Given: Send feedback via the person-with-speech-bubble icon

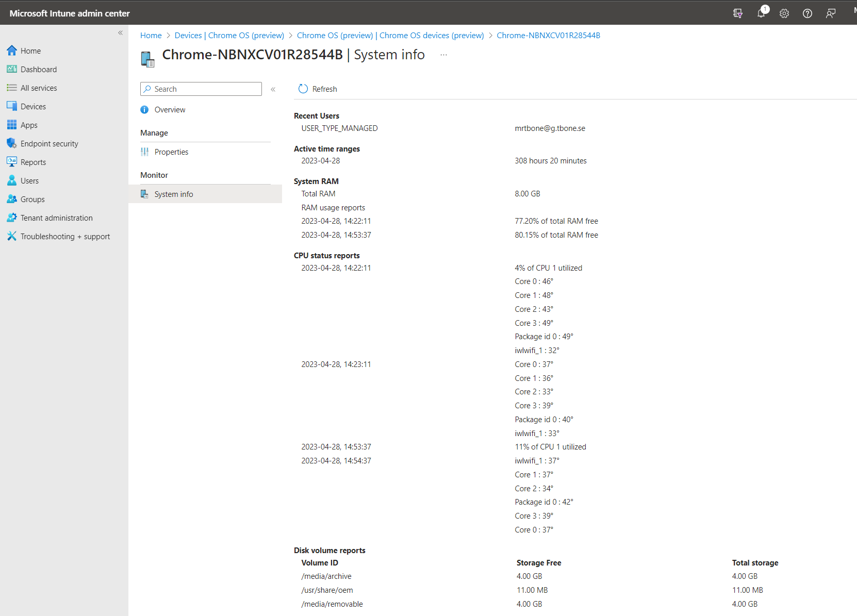Looking at the screenshot, I should (831, 13).
